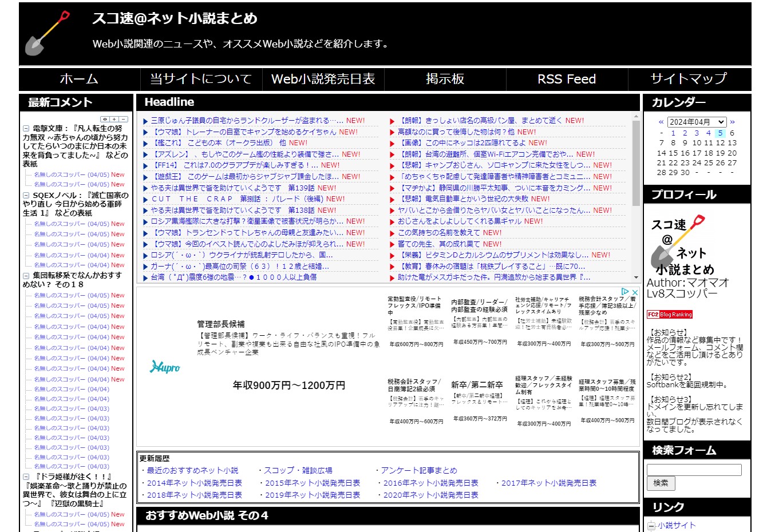Click the 新卒/第二新卒 job ad listing
Screen dimensions: 767x532
pos(477,385)
